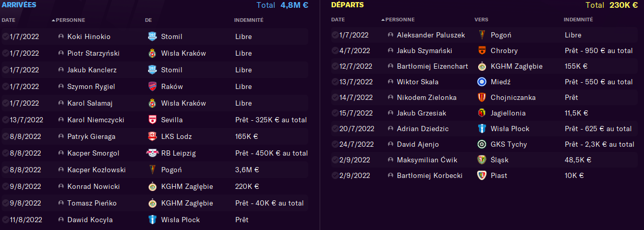Open the Jagiellonia club crest icon

[482, 113]
